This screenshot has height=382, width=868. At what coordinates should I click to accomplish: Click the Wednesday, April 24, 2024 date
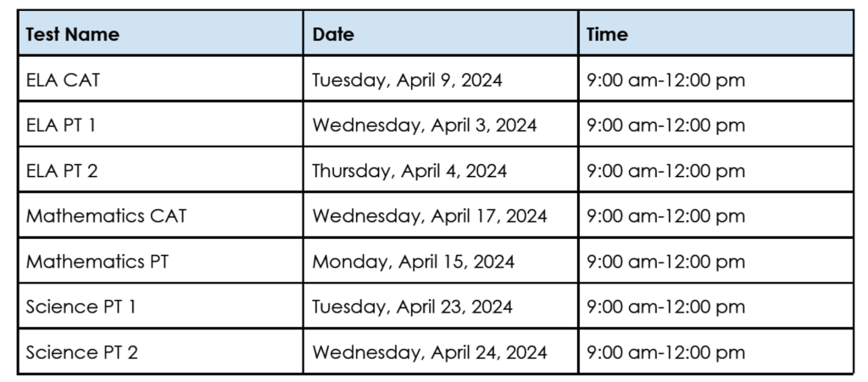[429, 352]
